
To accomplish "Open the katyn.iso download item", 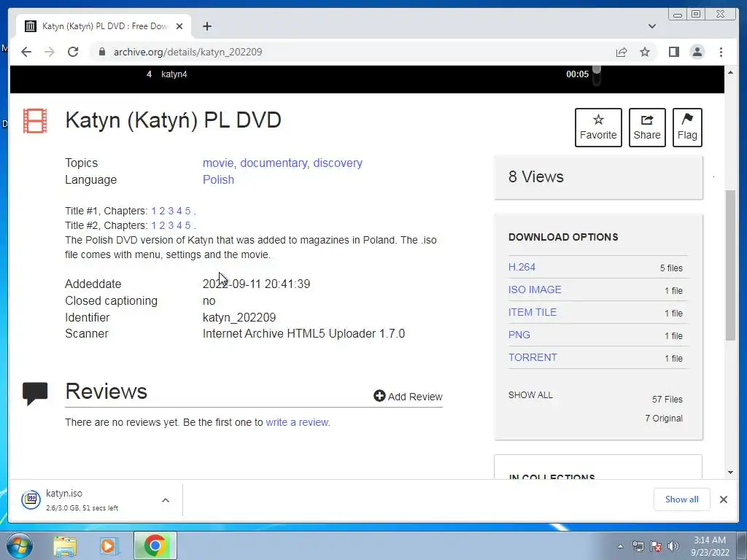I will coord(82,499).
